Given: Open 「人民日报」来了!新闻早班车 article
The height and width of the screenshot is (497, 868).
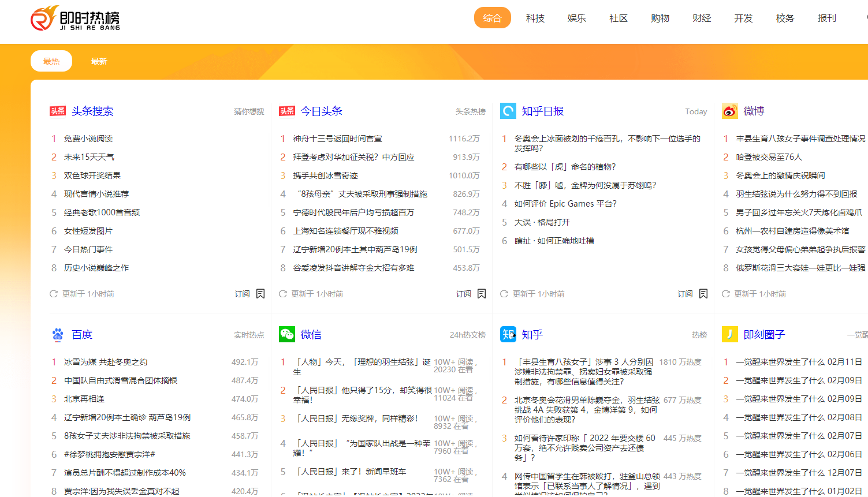Looking at the screenshot, I should click(349, 472).
